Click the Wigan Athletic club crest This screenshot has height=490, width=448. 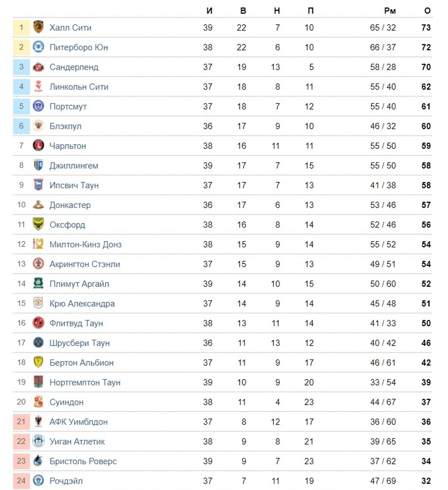[38, 441]
